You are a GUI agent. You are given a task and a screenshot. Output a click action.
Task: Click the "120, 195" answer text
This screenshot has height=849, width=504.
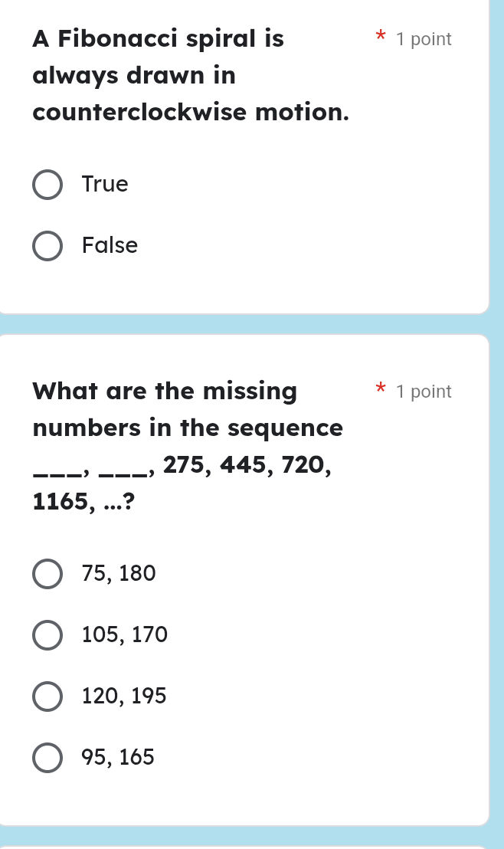pyautogui.click(x=123, y=697)
